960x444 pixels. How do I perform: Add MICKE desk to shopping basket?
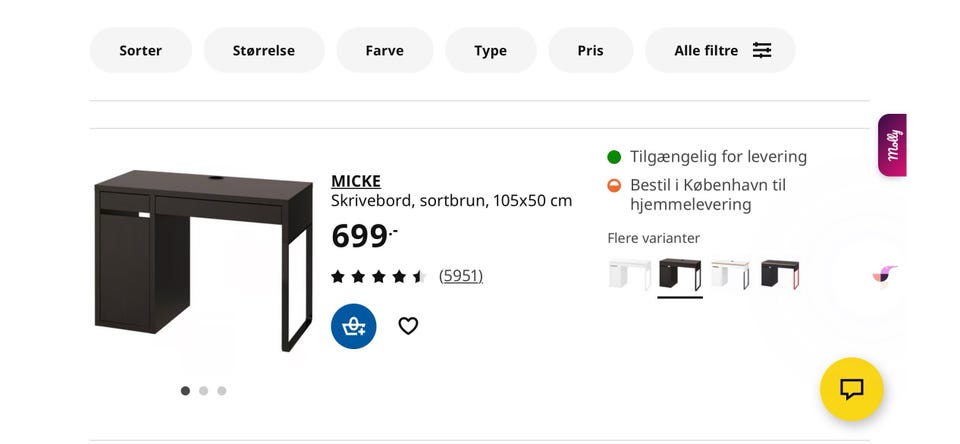pyautogui.click(x=353, y=326)
